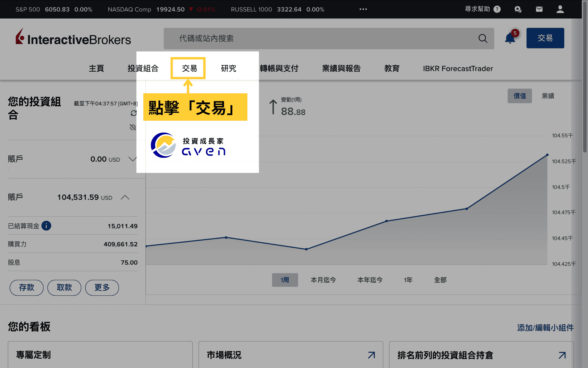Click the S&P 500 ticker
Screen dimensions: 588x368
pos(54,9)
